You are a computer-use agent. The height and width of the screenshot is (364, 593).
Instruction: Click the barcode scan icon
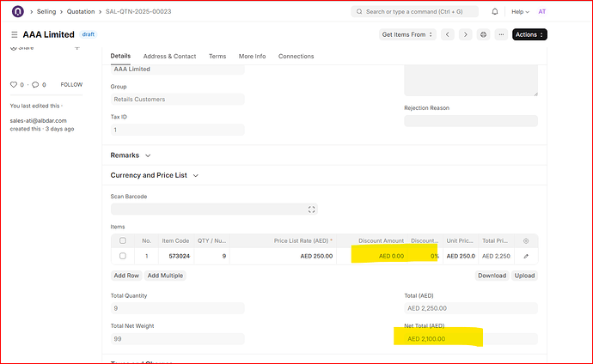pos(312,209)
